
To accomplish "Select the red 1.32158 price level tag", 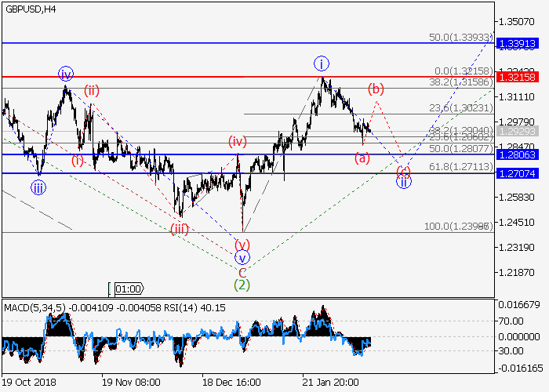I will [518, 77].
